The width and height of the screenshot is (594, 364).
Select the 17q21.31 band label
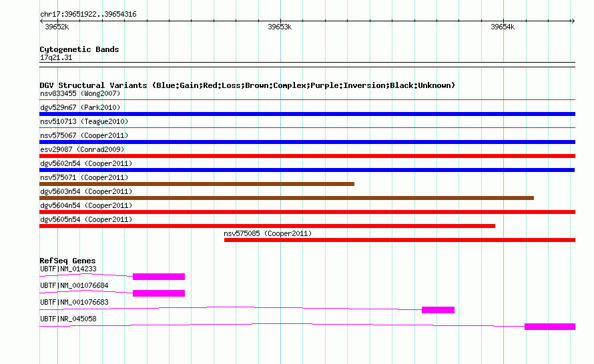point(56,58)
